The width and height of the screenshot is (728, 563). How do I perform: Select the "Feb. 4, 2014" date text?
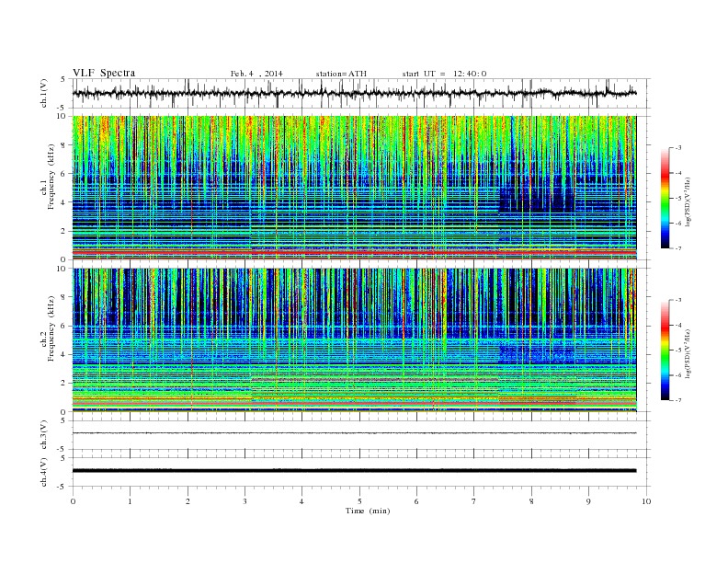point(256,74)
